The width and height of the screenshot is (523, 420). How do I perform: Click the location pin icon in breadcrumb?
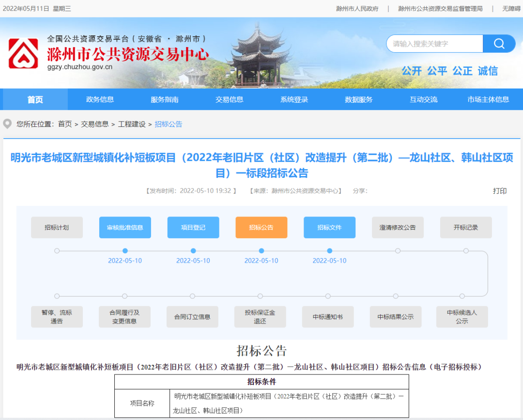pos(7,124)
